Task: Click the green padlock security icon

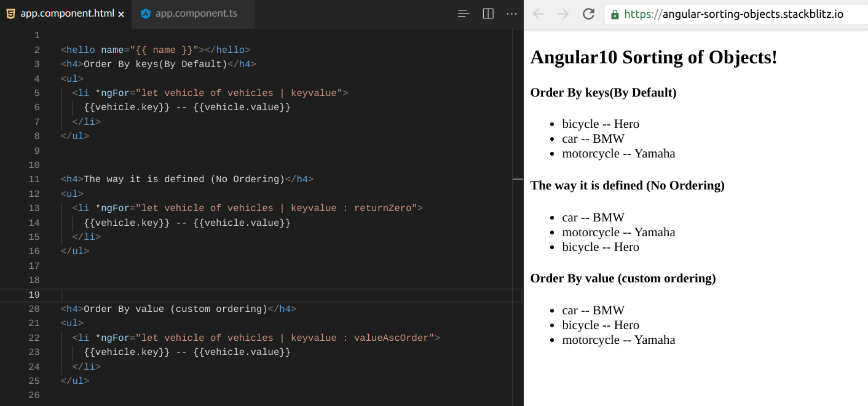Action: click(x=615, y=14)
